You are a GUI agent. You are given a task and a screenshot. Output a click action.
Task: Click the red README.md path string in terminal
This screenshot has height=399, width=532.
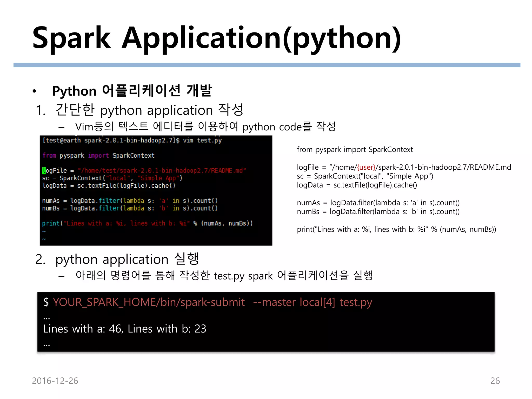point(162,171)
